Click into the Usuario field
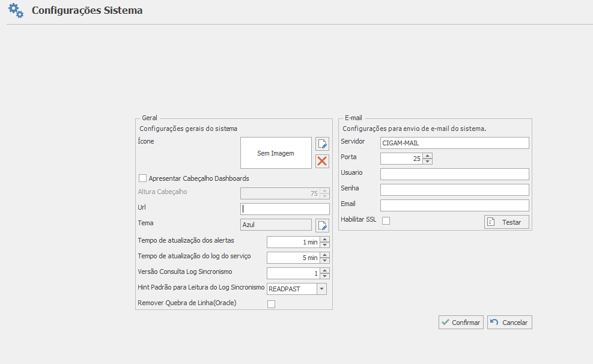593x364 pixels. click(454, 174)
